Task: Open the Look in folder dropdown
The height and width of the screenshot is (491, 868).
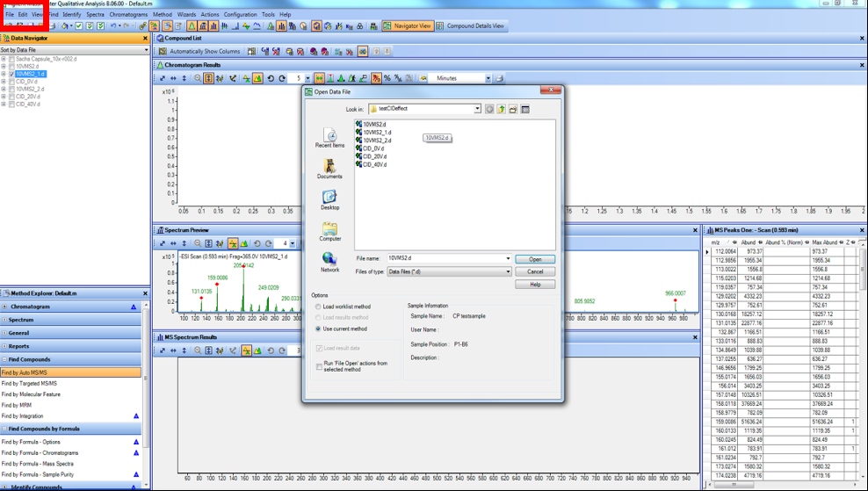Action: click(x=477, y=109)
